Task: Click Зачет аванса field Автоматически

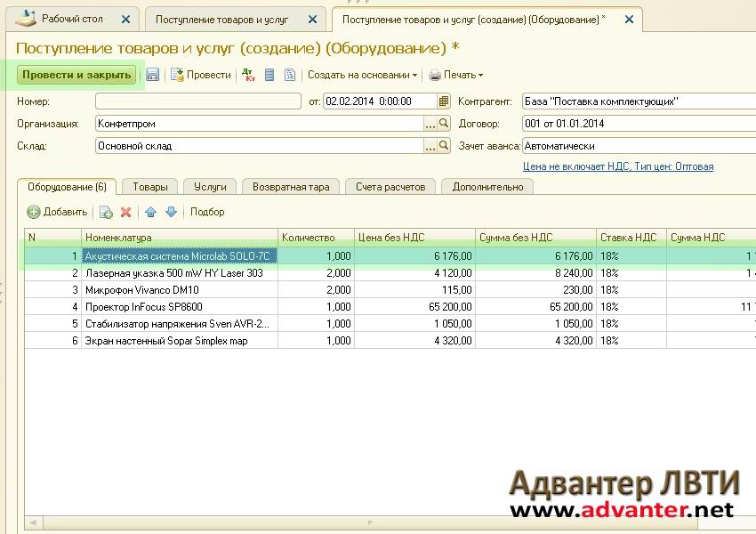Action: pyautogui.click(x=639, y=146)
